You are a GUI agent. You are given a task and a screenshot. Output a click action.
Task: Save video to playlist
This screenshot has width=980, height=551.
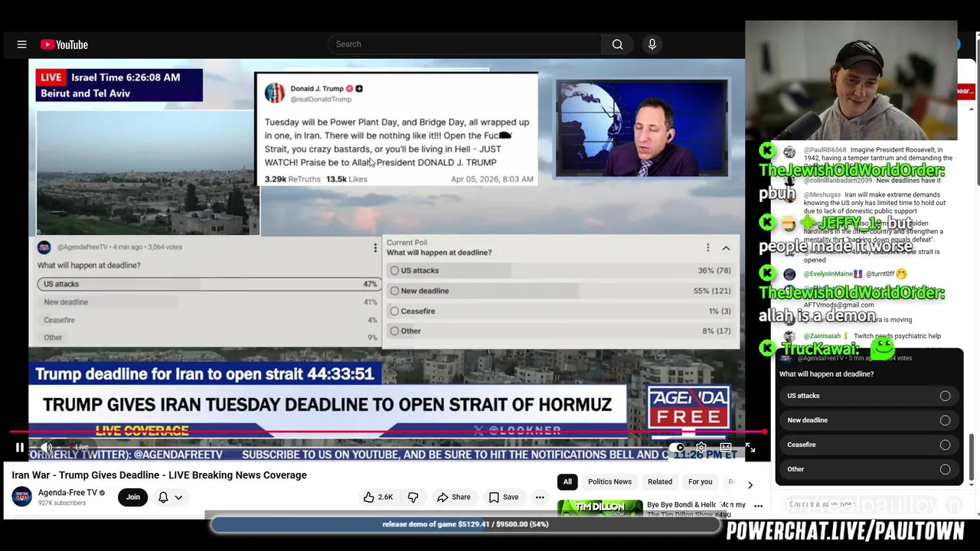504,497
